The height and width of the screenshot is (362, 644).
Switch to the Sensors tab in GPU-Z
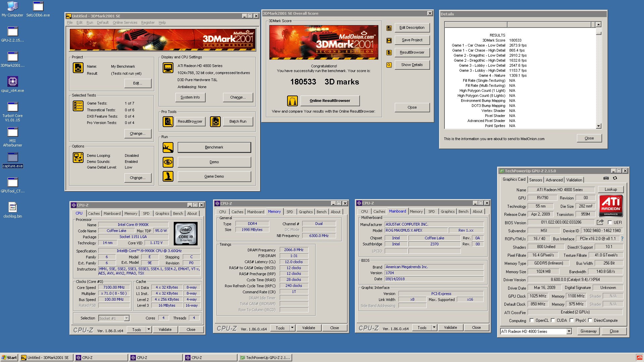[536, 180]
